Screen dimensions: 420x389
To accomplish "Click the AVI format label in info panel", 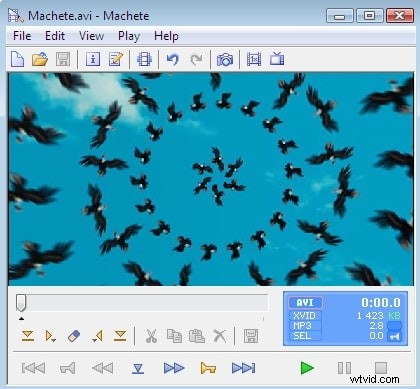I will click(305, 303).
